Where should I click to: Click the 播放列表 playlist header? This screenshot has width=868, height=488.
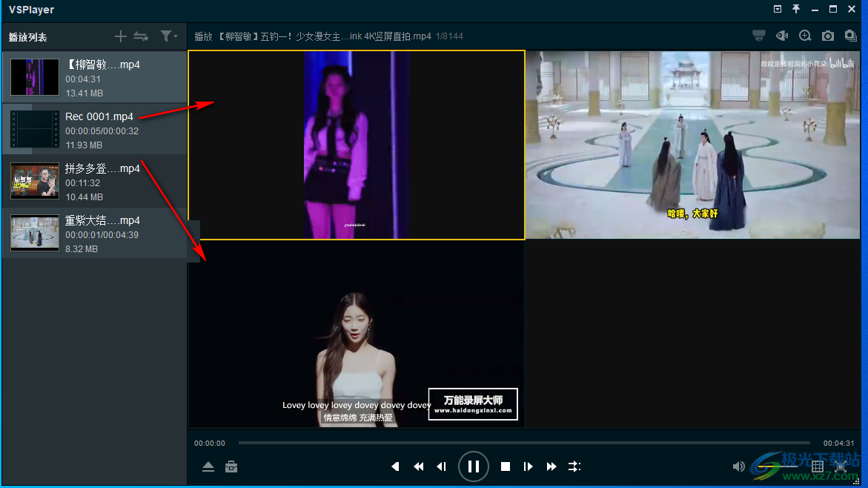point(27,37)
